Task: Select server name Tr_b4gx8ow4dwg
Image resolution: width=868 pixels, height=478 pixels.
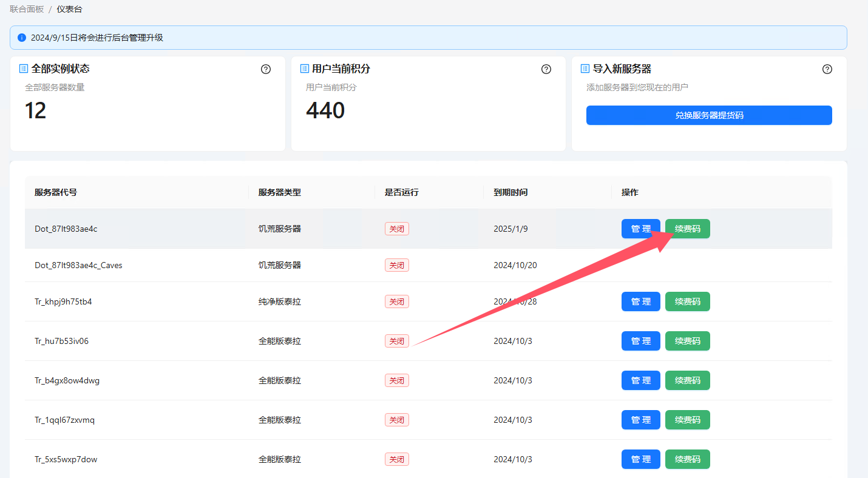Action: click(x=67, y=380)
